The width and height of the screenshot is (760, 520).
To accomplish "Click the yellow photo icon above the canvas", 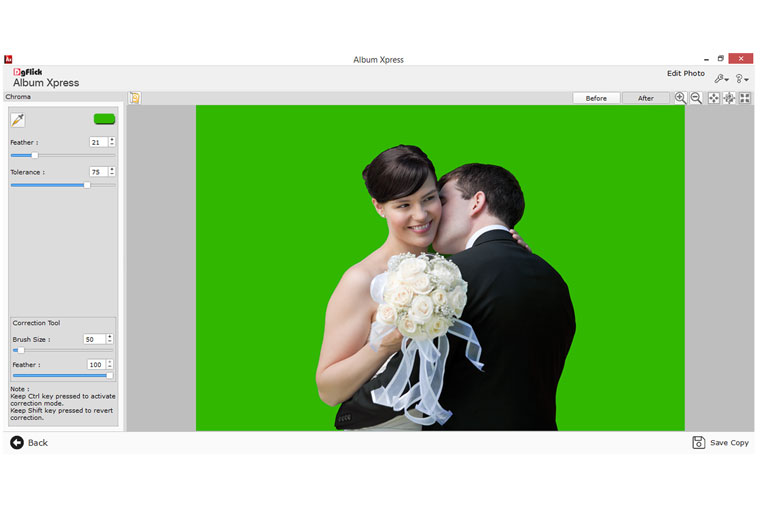I will (135, 98).
